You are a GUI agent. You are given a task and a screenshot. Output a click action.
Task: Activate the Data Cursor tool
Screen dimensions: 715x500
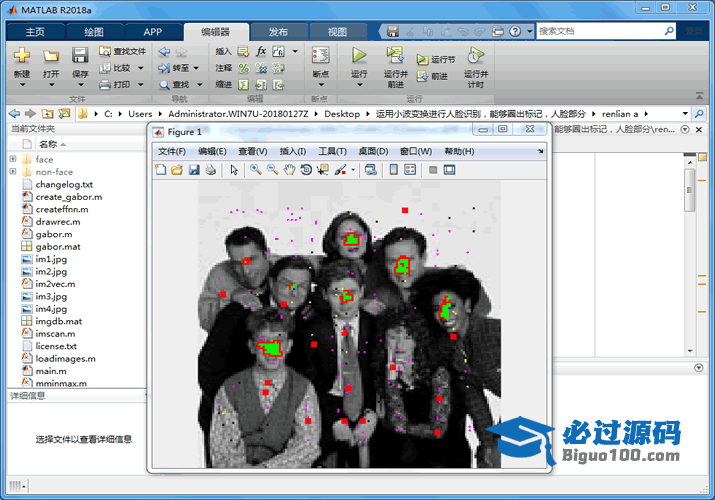pyautogui.click(x=322, y=170)
